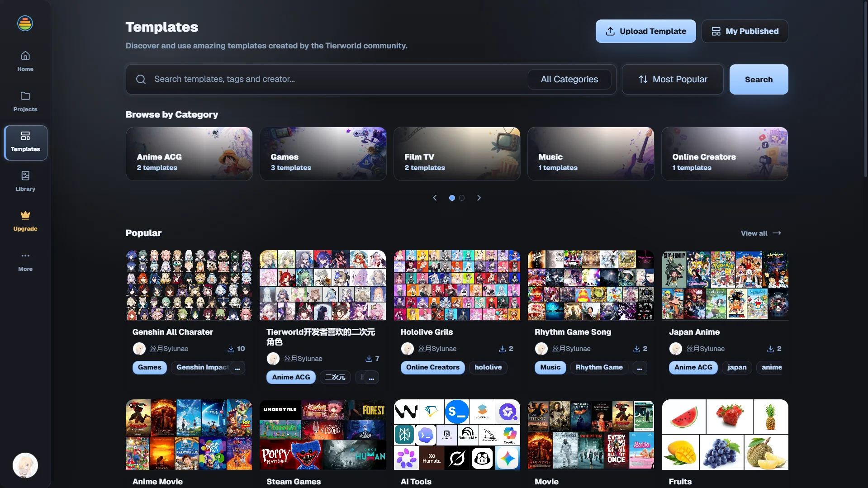Image resolution: width=868 pixels, height=488 pixels.
Task: Open the Most Popular sort dropdown
Action: pos(673,79)
